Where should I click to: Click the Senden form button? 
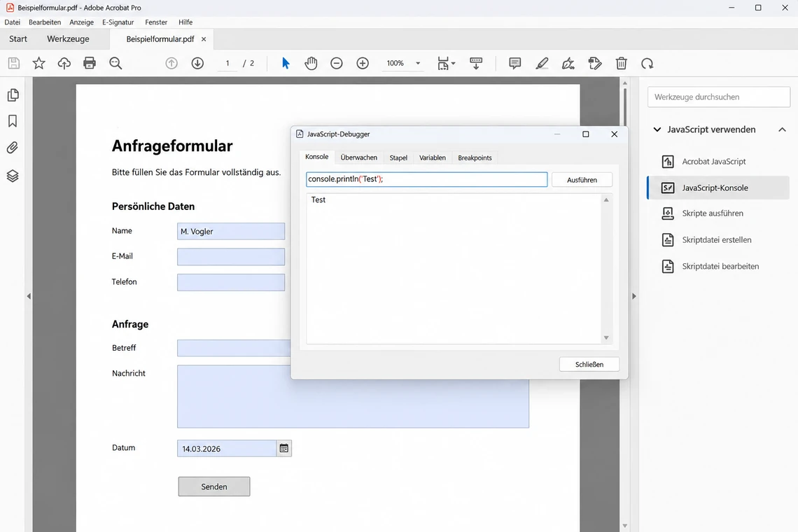pos(214,486)
